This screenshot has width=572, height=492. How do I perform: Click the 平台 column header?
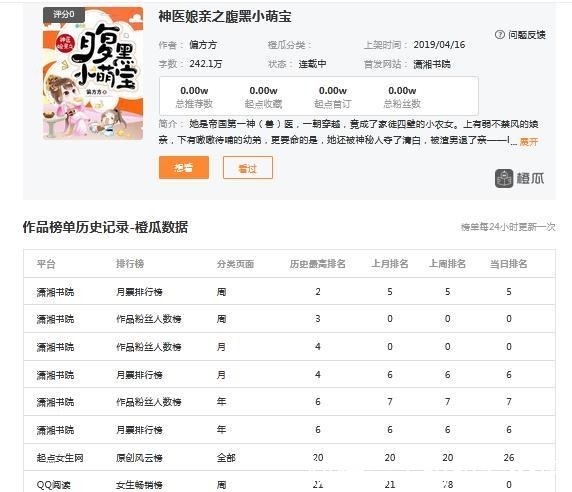click(x=46, y=264)
